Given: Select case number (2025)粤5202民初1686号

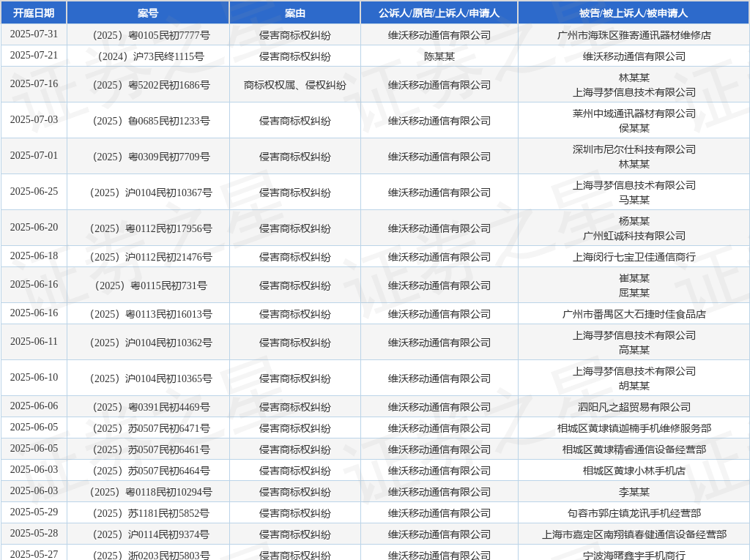Looking at the screenshot, I should point(151,85).
